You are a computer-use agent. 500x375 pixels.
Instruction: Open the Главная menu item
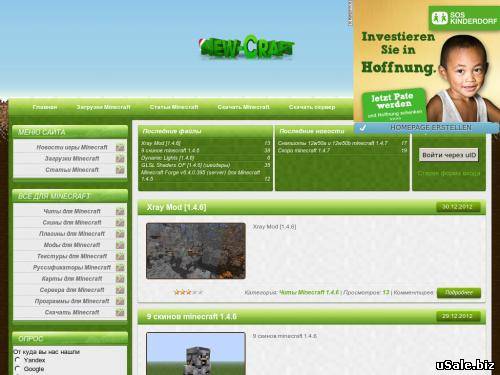pyautogui.click(x=45, y=107)
